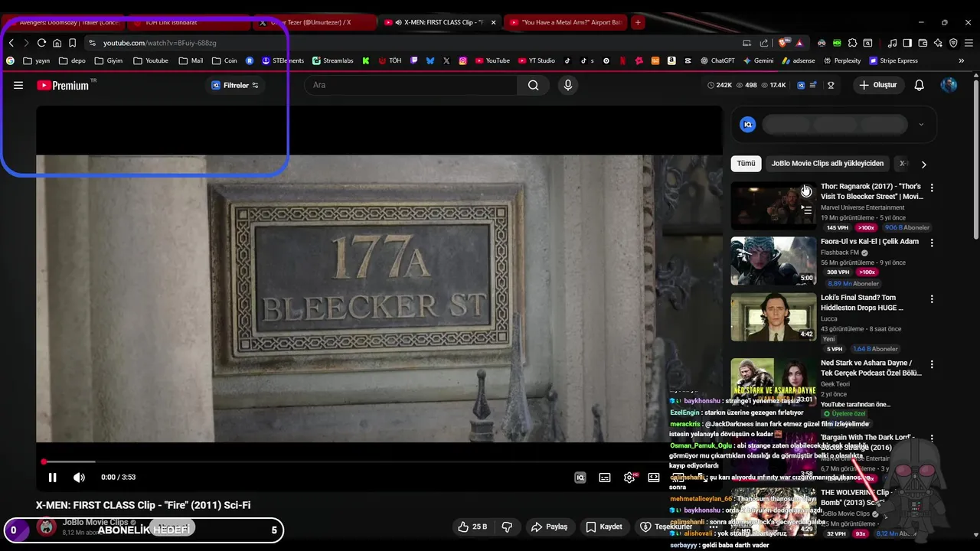The width and height of the screenshot is (980, 551).
Task: Open the Thor: Ragnarok video title
Action: (871, 191)
